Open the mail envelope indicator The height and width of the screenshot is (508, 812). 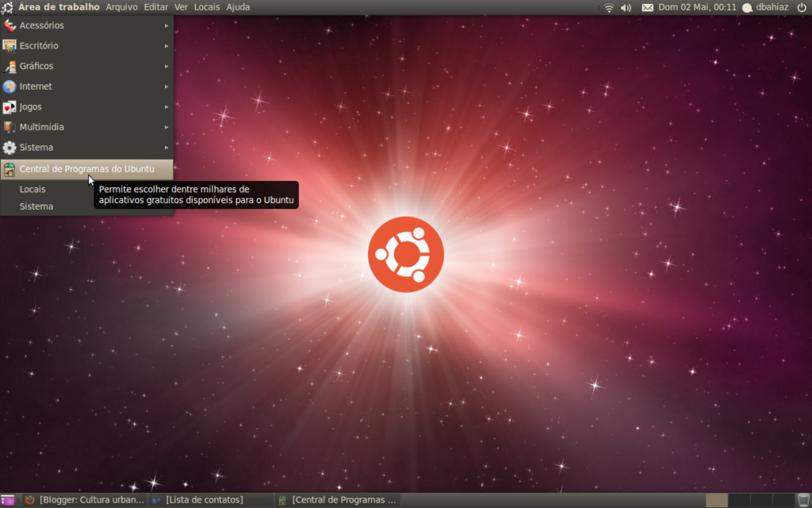pos(647,7)
